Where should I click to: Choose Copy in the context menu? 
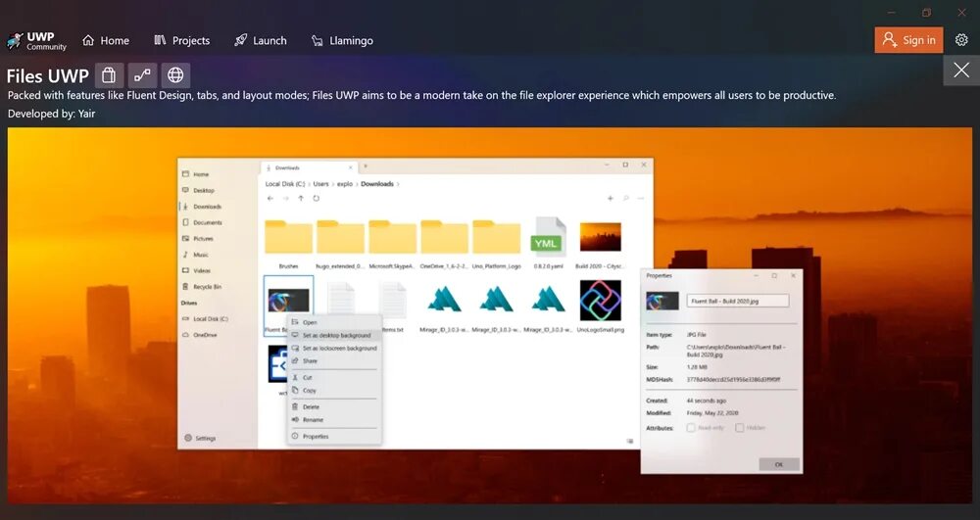pyautogui.click(x=334, y=390)
